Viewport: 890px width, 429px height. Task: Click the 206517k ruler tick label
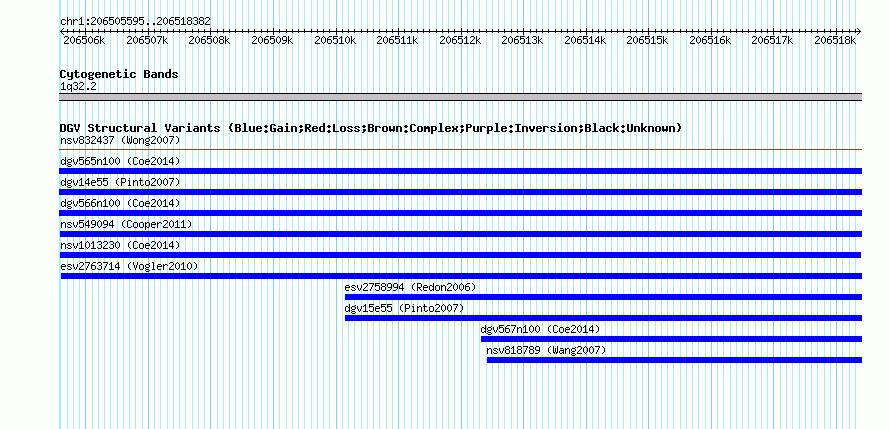(x=772, y=40)
